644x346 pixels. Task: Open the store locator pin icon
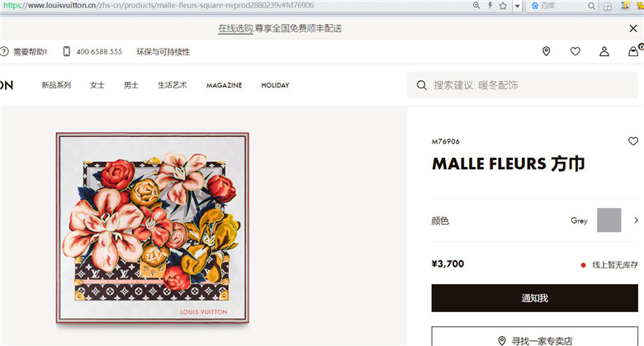point(546,51)
